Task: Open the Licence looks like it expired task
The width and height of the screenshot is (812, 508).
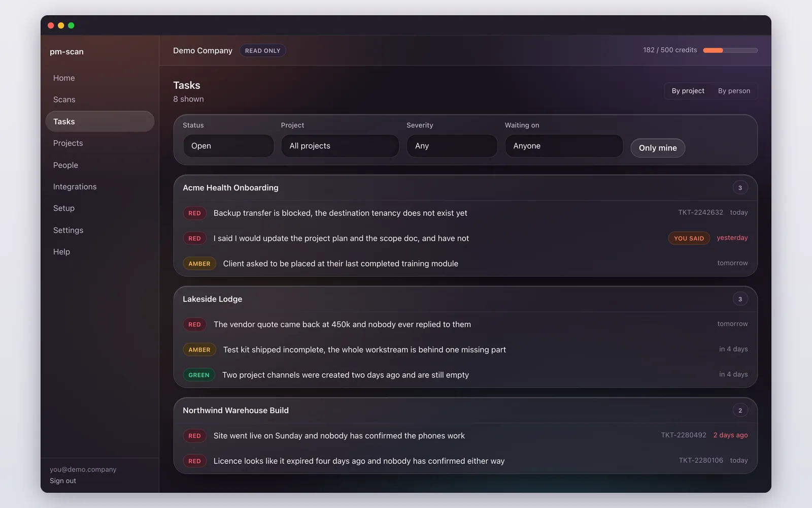Action: (465, 461)
